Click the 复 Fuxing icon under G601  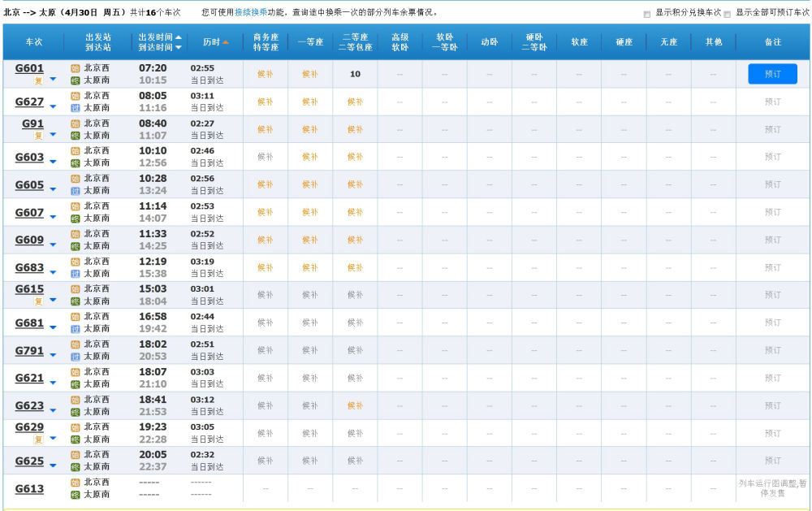37,80
